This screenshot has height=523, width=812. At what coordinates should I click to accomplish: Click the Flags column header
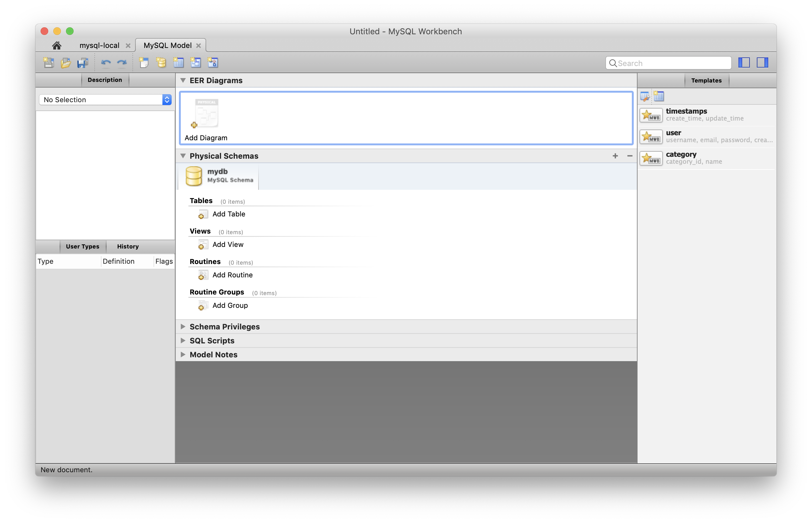pos(164,261)
